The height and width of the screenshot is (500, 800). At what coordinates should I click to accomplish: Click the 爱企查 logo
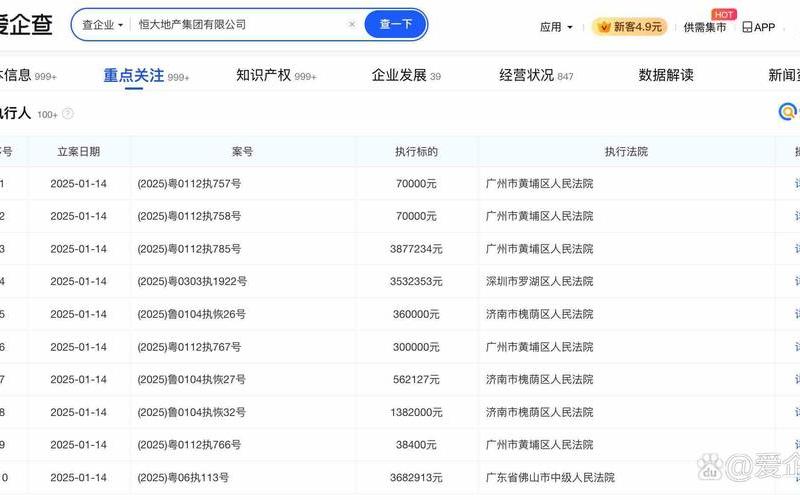click(26, 23)
